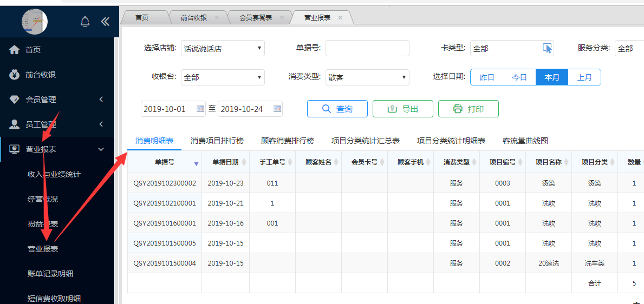Viewport: 644px width, 304px height.
Task: Close the 前台收银 tab
Action: point(217,18)
